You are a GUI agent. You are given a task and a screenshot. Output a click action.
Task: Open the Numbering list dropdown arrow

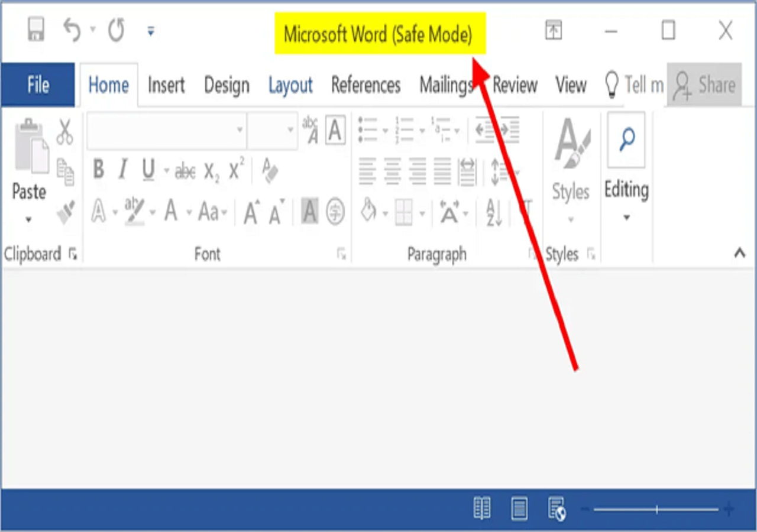(422, 131)
